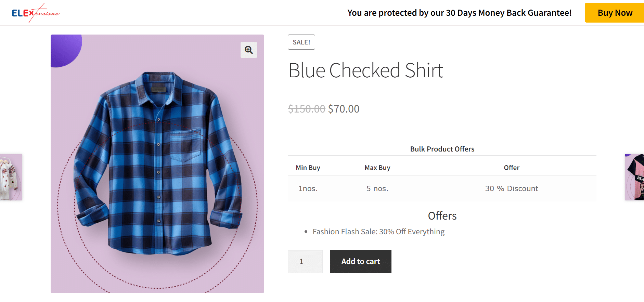Click the SALE! badge
Image resolution: width=644 pixels, height=302 pixels.
click(x=301, y=42)
